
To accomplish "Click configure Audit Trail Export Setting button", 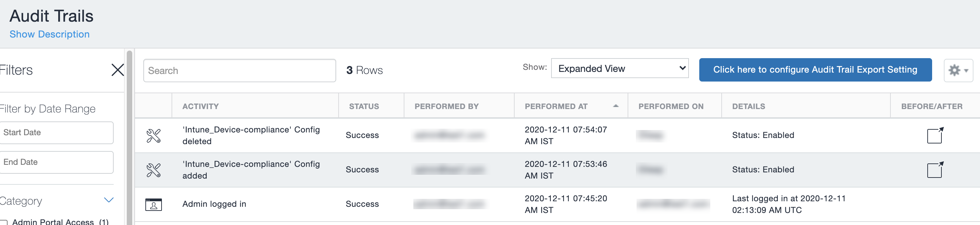I will pyautogui.click(x=815, y=69).
